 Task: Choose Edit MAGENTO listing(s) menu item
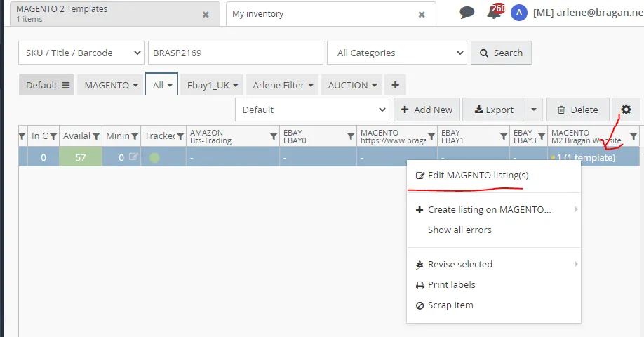[493, 176]
